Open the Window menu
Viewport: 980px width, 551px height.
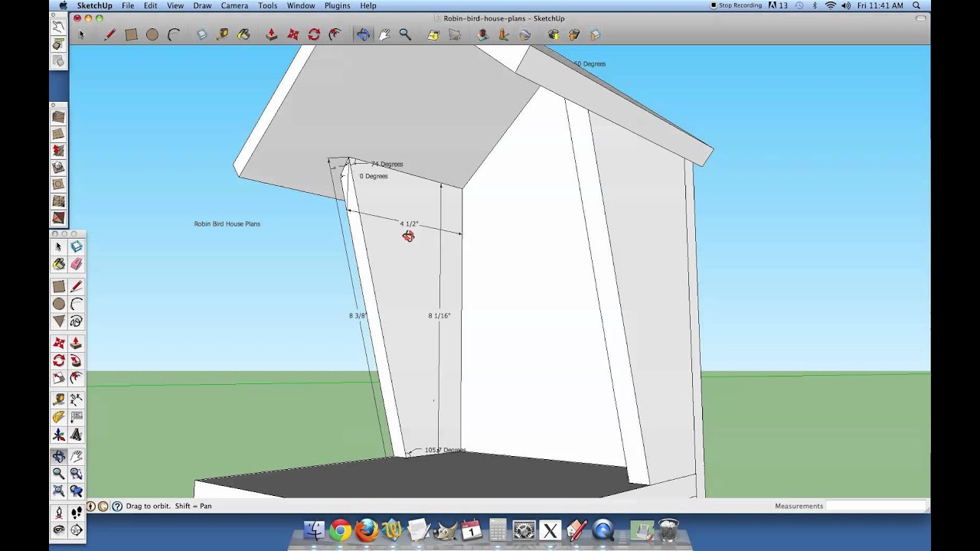point(301,5)
